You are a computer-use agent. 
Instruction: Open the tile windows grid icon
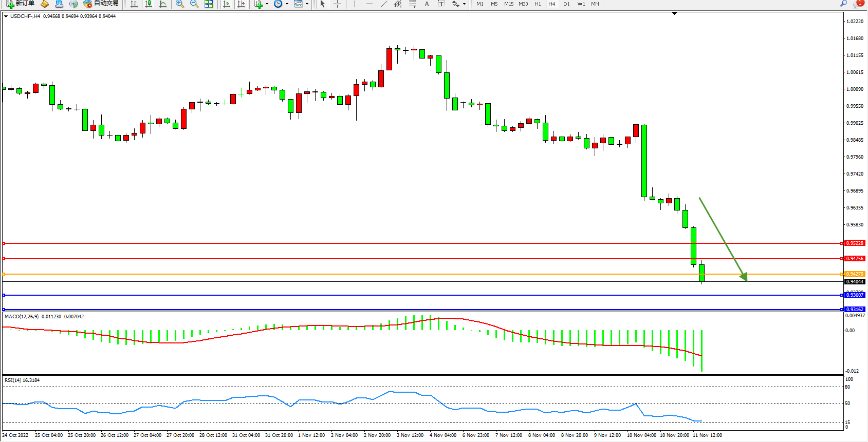(209, 4)
